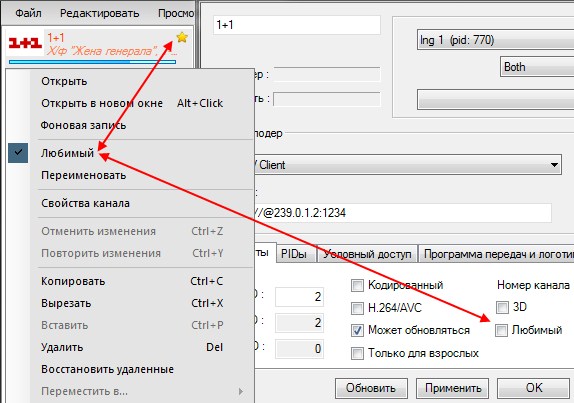Click the yellow favorite star icon
The width and height of the screenshot is (574, 403).
pyautogui.click(x=182, y=37)
